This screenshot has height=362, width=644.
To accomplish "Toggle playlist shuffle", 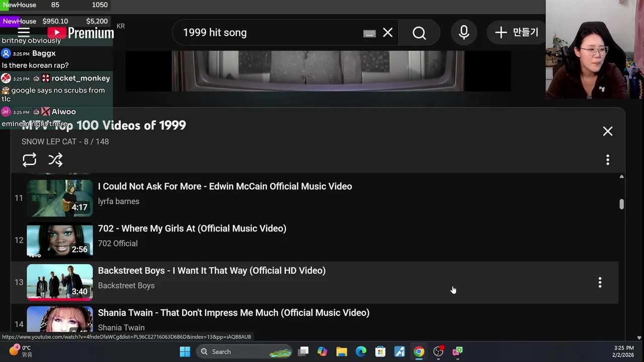I will (x=55, y=160).
